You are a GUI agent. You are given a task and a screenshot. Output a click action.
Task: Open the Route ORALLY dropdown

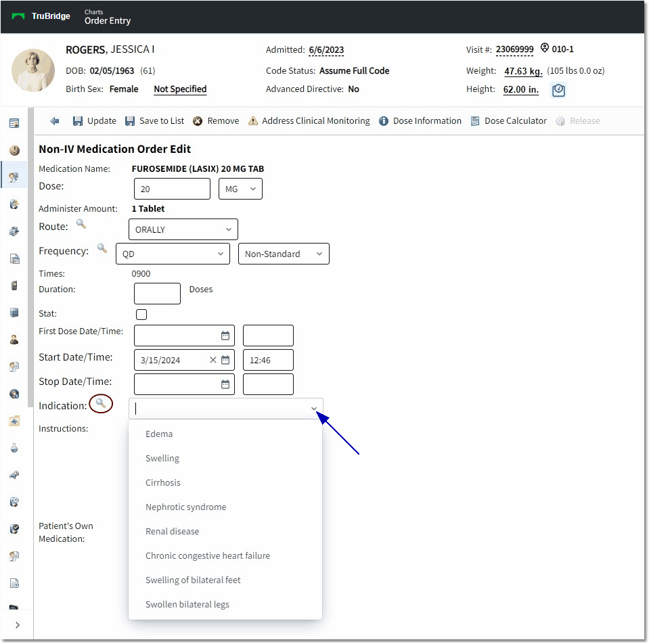(x=183, y=229)
